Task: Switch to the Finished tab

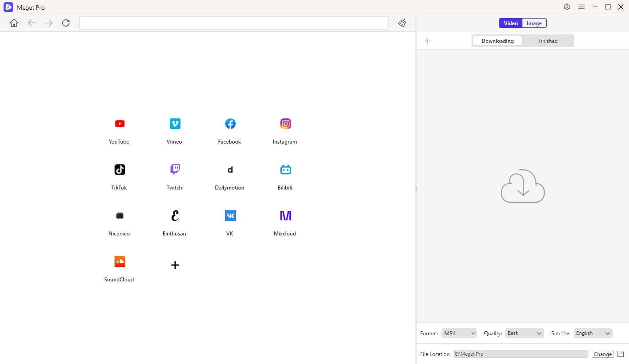Action: pos(548,41)
